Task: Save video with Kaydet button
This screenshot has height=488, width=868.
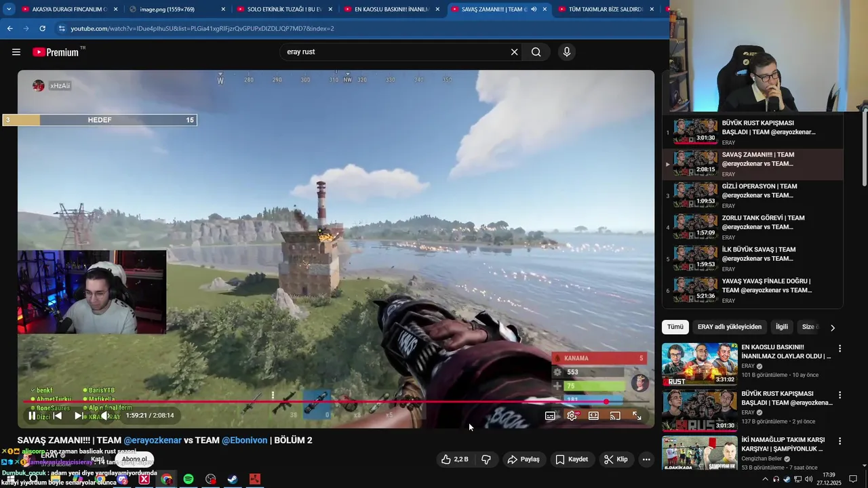Action: [572, 460]
